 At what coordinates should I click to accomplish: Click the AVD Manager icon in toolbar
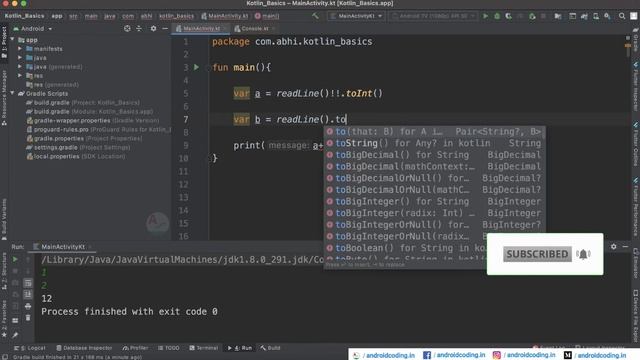click(596, 16)
